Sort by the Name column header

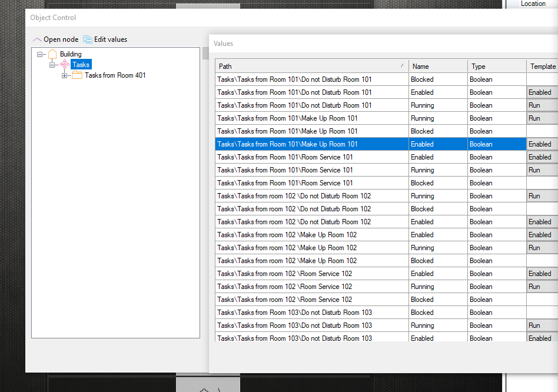(x=438, y=67)
